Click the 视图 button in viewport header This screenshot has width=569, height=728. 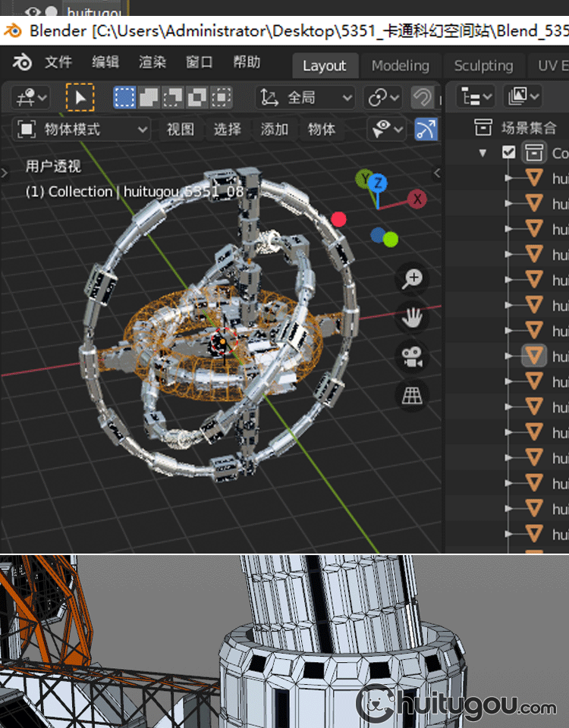pyautogui.click(x=181, y=130)
